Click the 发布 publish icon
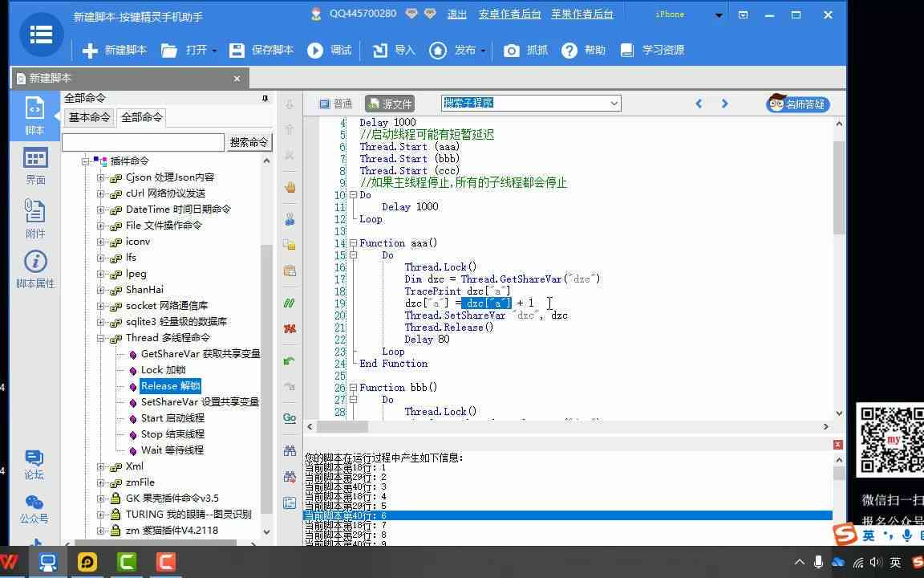 coord(438,50)
